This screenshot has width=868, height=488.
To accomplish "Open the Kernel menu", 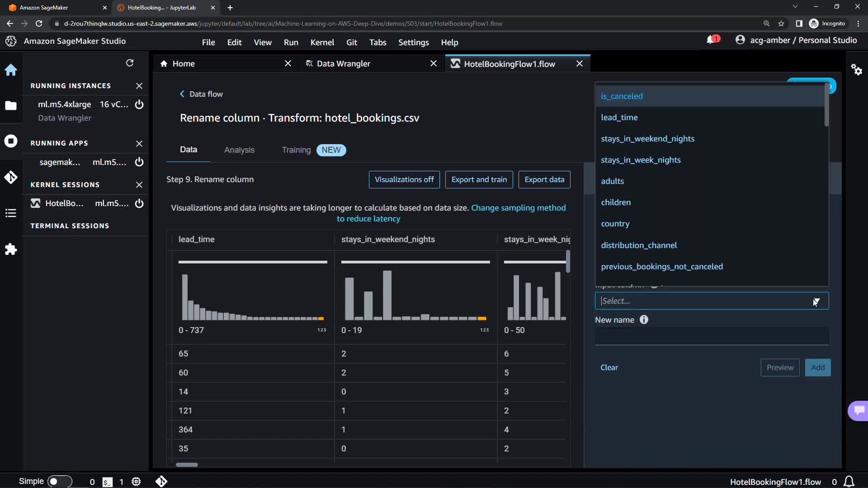I will [322, 42].
